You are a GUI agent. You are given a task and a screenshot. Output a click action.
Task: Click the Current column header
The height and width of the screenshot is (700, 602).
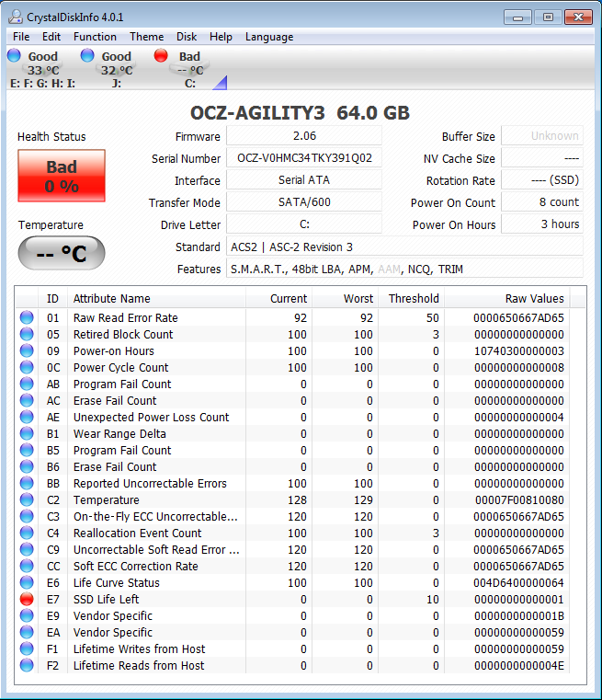278,299
